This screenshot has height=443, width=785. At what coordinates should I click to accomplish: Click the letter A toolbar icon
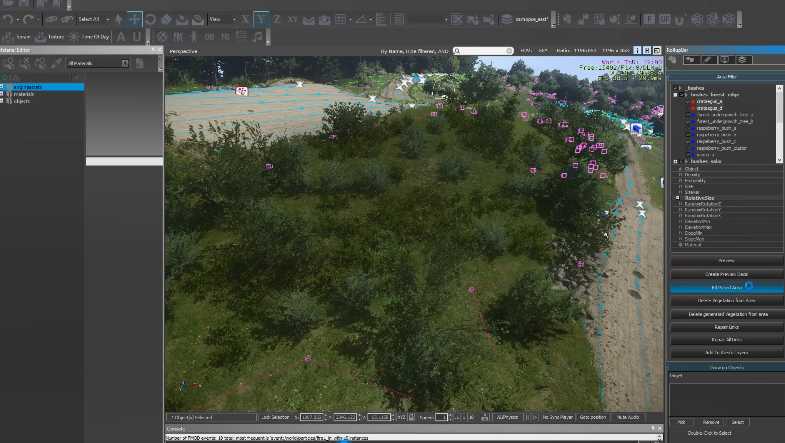(121, 37)
